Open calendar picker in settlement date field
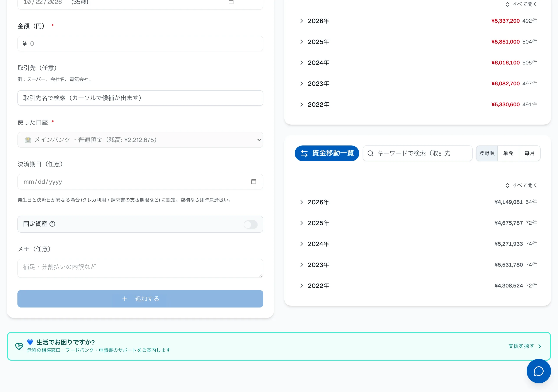The height and width of the screenshot is (392, 558). [x=253, y=181]
